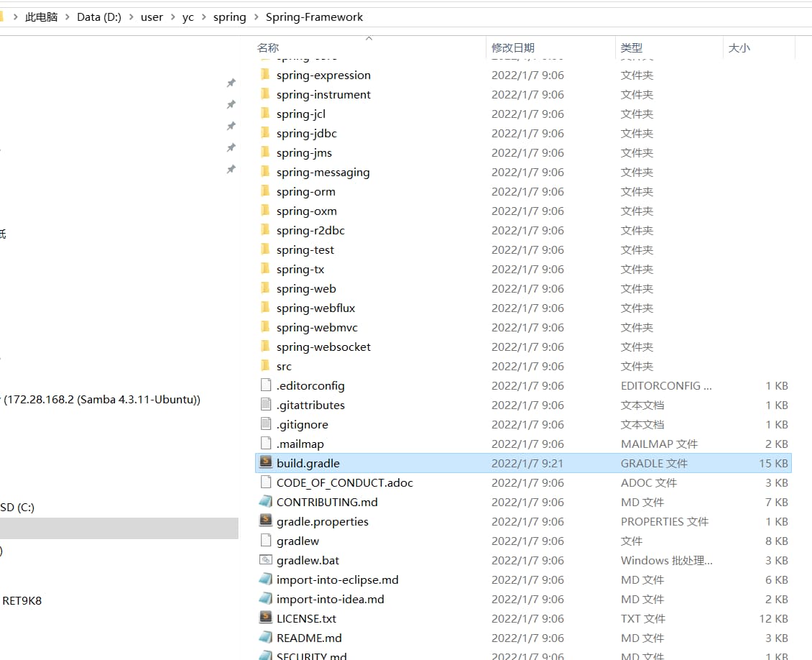The image size is (812, 660).
Task: Click the spring-orm folder icon
Action: tap(265, 191)
